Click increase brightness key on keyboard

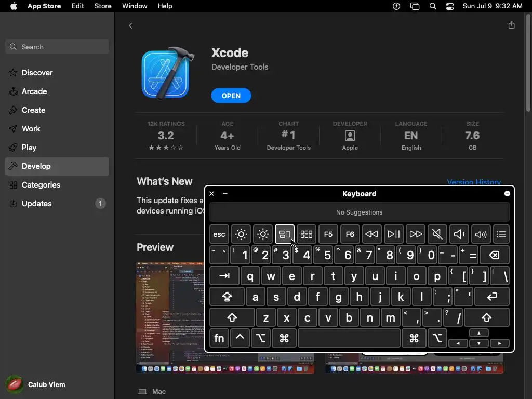point(262,234)
